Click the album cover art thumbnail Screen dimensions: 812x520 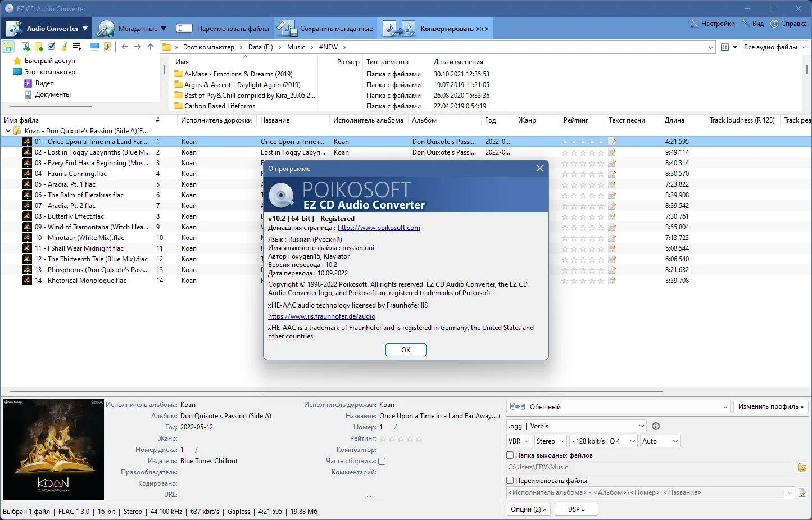click(53, 450)
